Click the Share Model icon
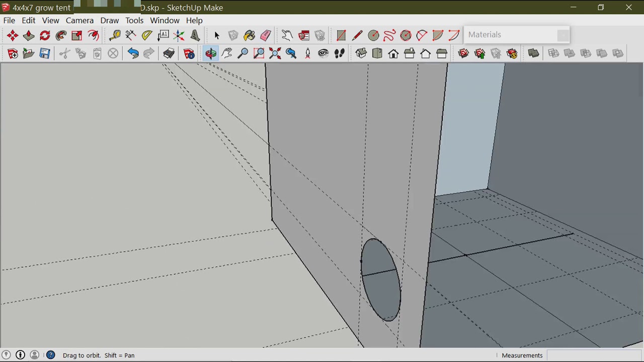 (479, 53)
